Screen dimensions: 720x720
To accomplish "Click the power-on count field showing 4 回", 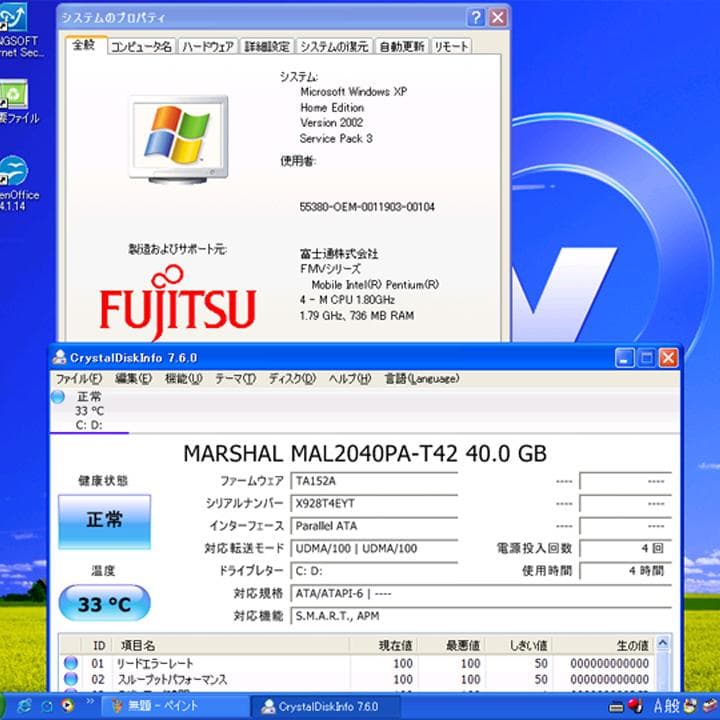I will pos(625,548).
